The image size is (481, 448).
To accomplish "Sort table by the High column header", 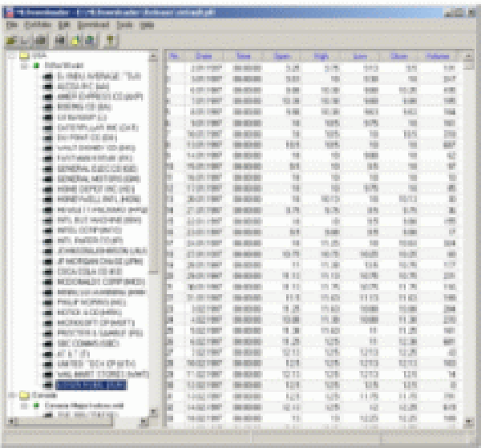I will 321,56.
